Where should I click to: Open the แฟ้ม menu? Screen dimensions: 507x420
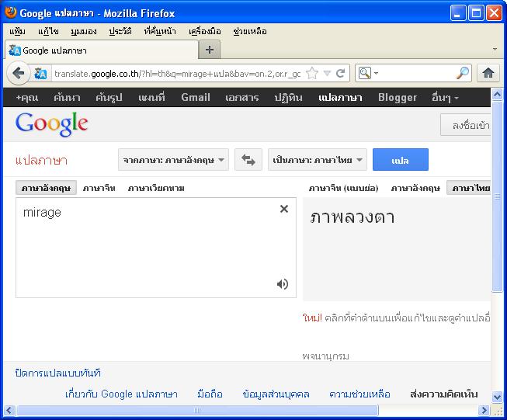17,31
